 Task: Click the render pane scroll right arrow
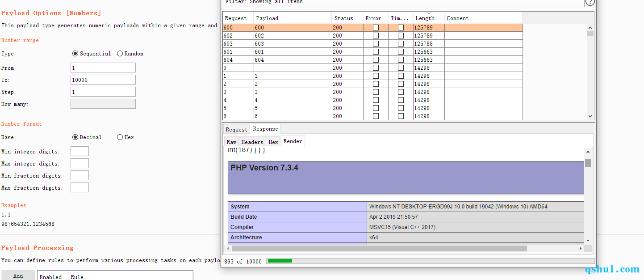tap(581, 248)
